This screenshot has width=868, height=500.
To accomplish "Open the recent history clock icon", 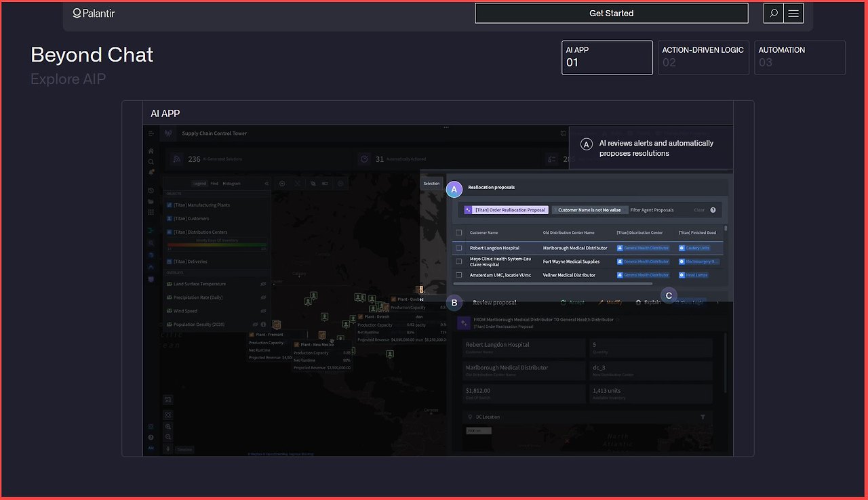I will point(151,190).
